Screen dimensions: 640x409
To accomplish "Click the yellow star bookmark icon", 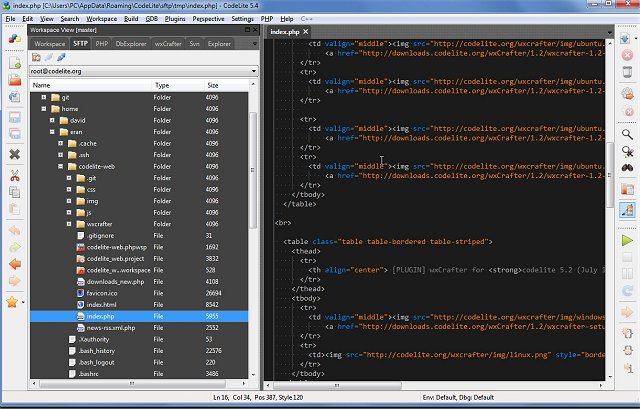I will (x=12, y=301).
